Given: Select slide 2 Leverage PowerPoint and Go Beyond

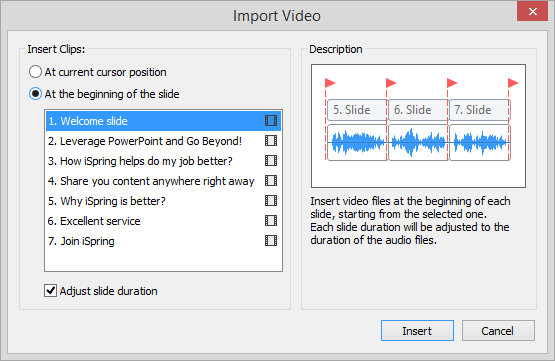Looking at the screenshot, I should click(164, 141).
